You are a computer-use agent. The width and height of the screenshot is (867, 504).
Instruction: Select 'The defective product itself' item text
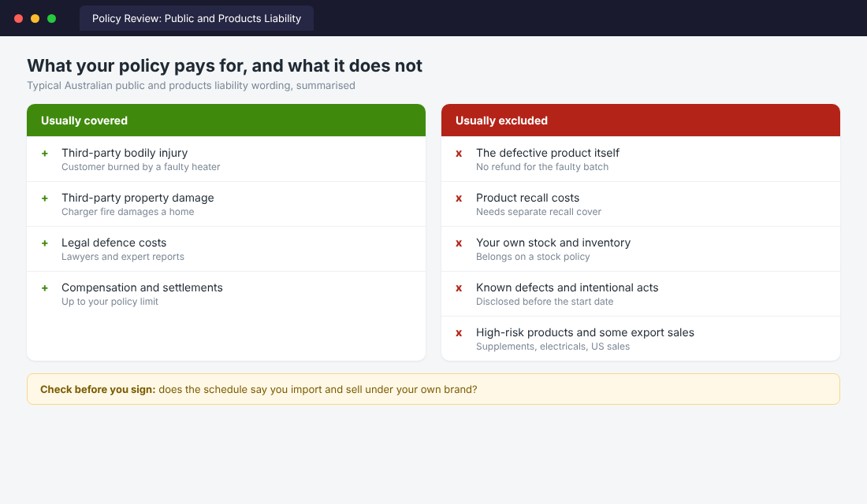548,153
